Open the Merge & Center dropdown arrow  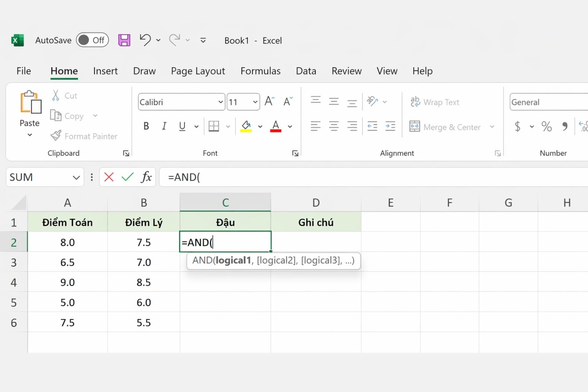pos(492,127)
